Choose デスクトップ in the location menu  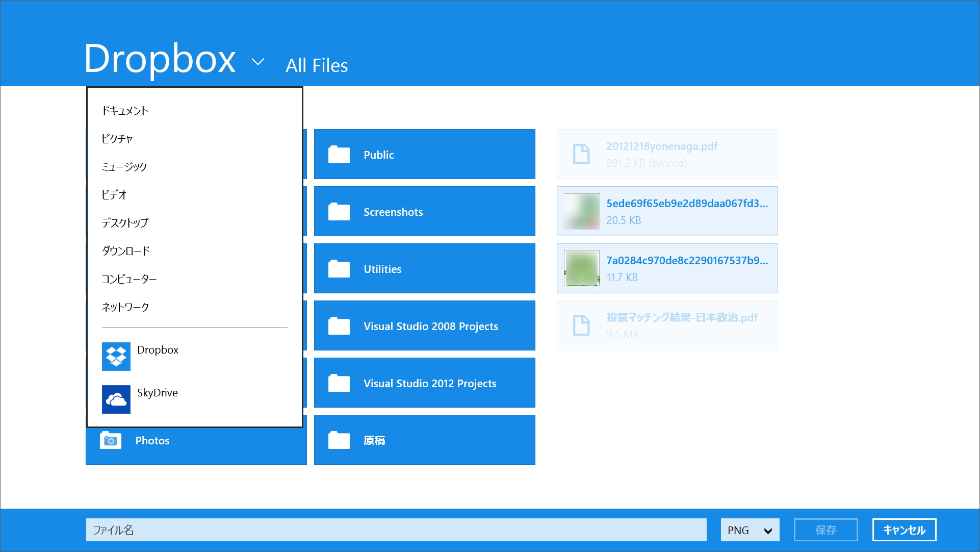tap(124, 222)
